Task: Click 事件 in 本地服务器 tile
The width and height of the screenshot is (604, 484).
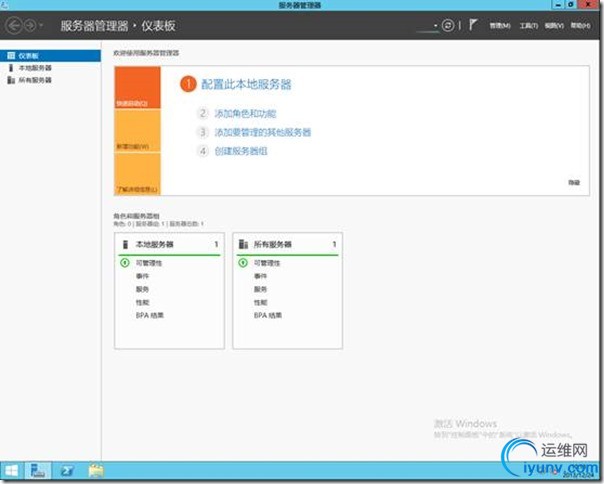Action: tap(142, 276)
